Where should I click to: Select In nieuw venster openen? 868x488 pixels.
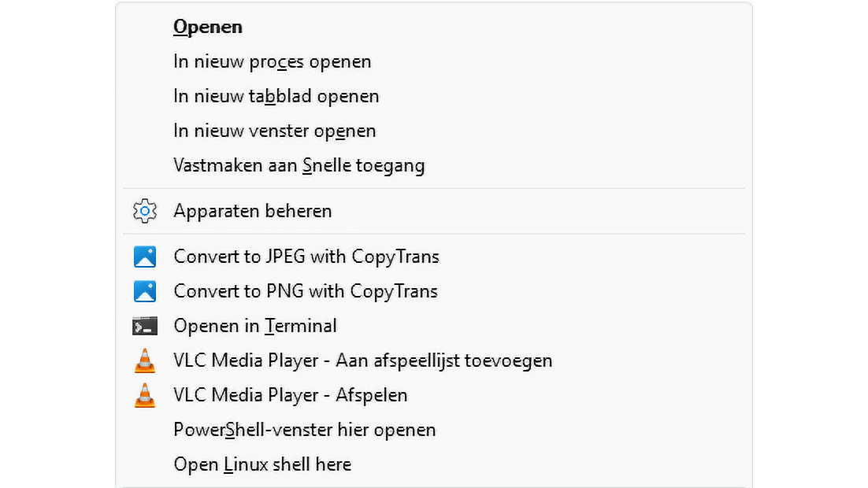[x=274, y=131]
